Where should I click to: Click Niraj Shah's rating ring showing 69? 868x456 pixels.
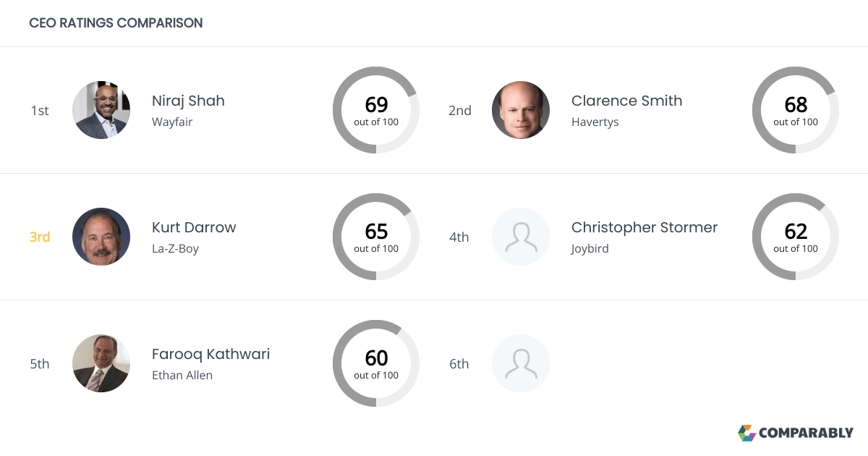pos(376,110)
